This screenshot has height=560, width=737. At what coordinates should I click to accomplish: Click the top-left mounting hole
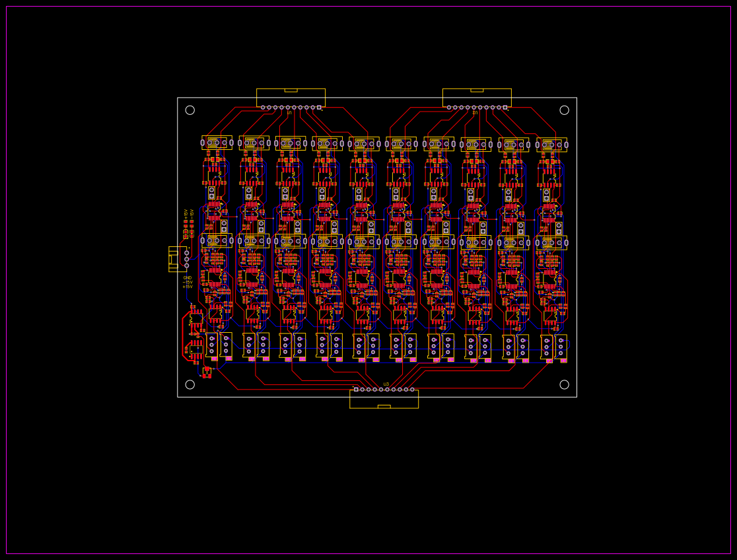tap(190, 109)
